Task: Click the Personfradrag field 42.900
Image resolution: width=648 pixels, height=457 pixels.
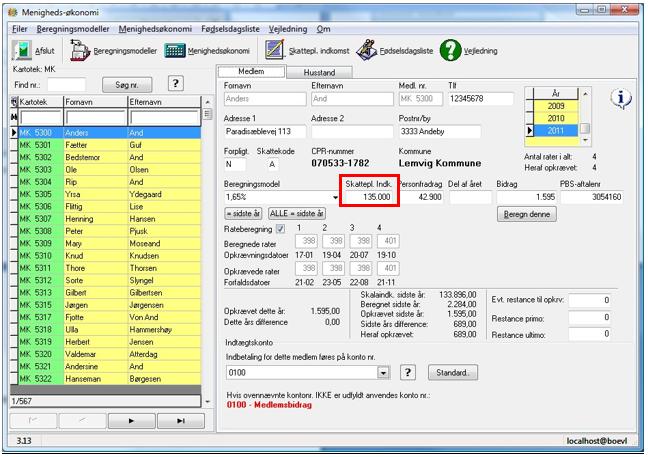Action: click(422, 197)
